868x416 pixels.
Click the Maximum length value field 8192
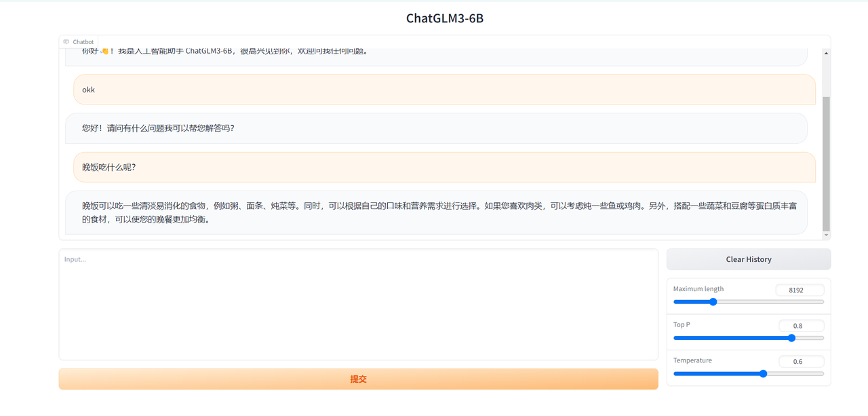(800, 290)
